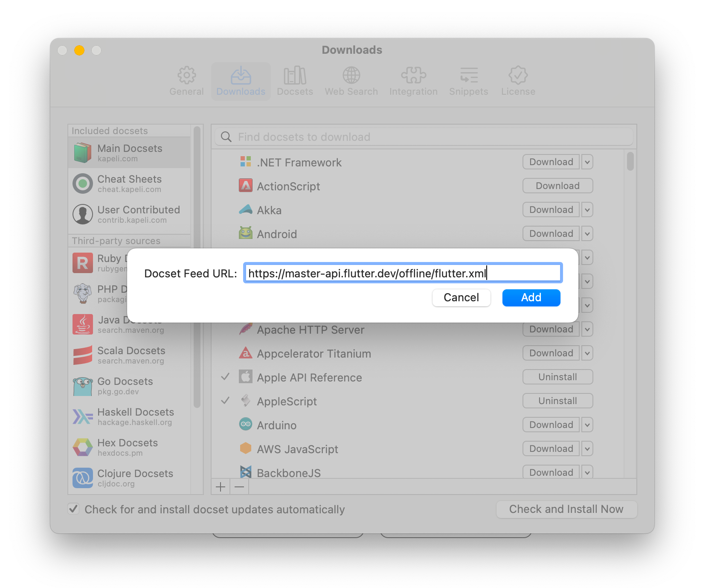This screenshot has width=720, height=588.
Task: Open the License tab
Action: click(518, 81)
